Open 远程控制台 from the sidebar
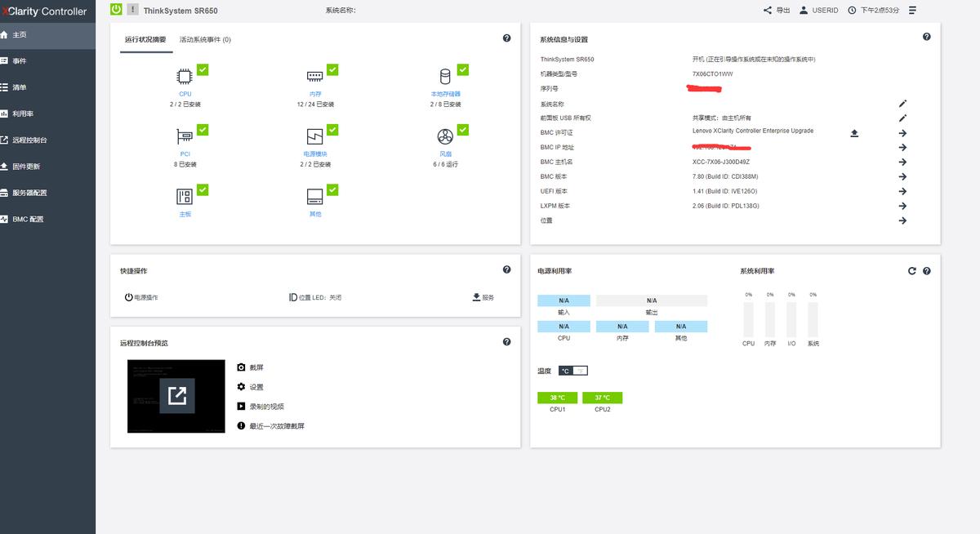980x534 pixels. (x=39, y=138)
